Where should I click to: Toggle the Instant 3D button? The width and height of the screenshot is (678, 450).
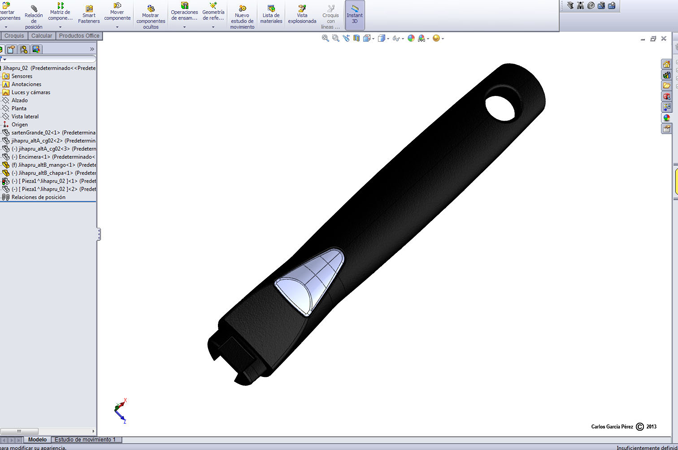354,13
